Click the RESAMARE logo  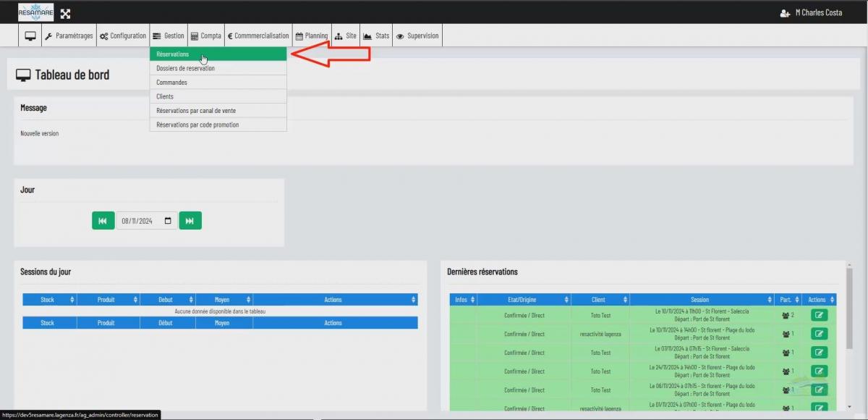point(35,12)
